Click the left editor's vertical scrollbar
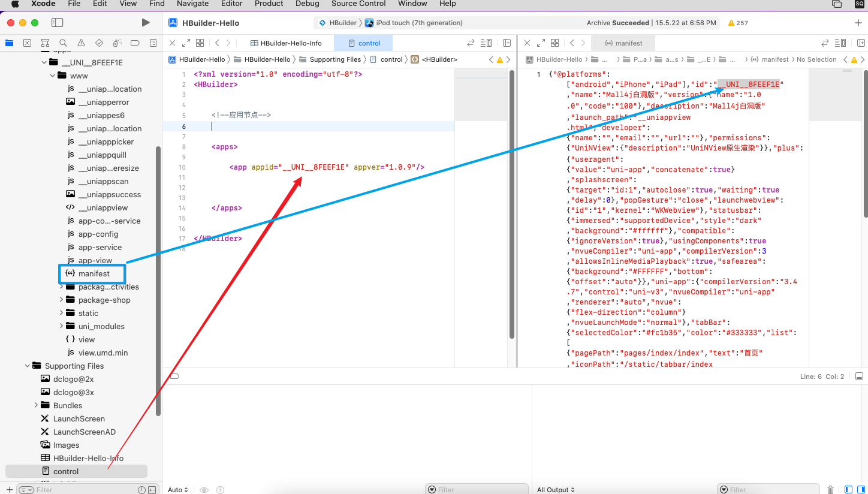Image resolution: width=868 pixels, height=494 pixels. point(511,204)
